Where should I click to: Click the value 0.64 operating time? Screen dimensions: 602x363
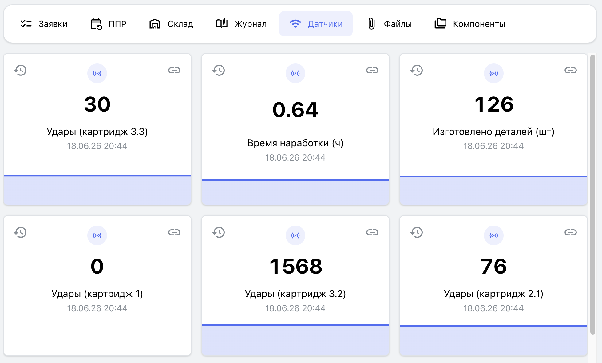pyautogui.click(x=295, y=110)
